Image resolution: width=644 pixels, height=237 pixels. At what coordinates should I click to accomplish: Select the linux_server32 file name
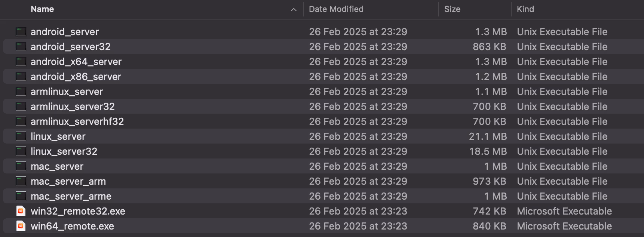[64, 151]
